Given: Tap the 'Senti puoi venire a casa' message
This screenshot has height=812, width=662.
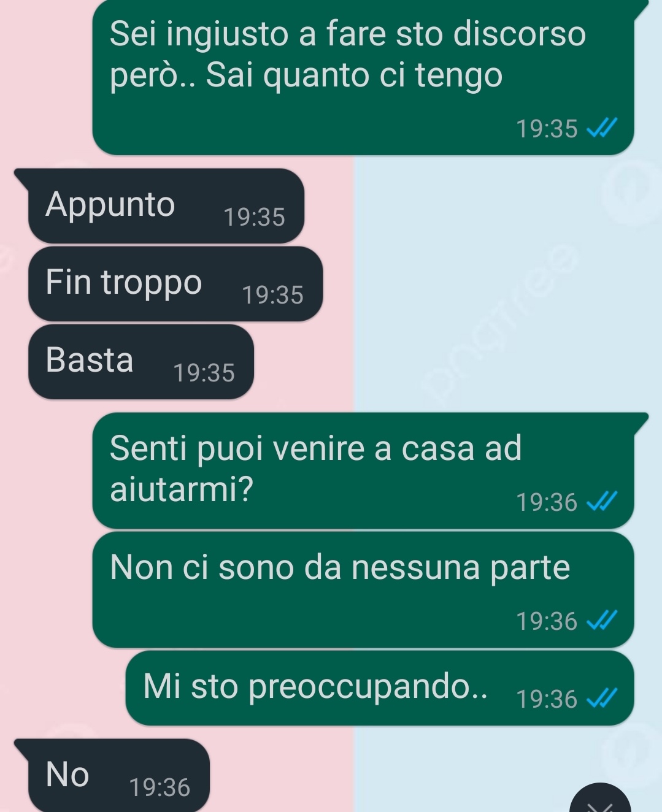Looking at the screenshot, I should pyautogui.click(x=363, y=470).
